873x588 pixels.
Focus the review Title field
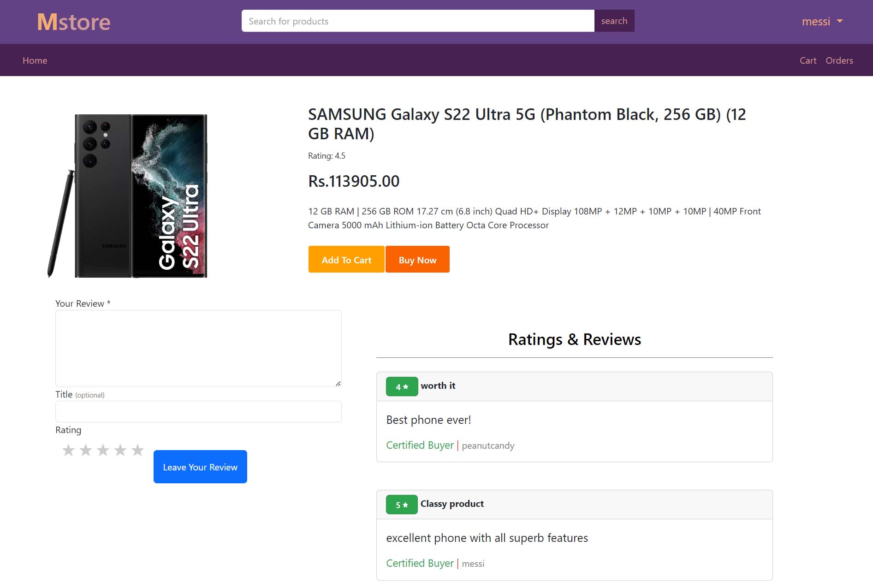198,411
